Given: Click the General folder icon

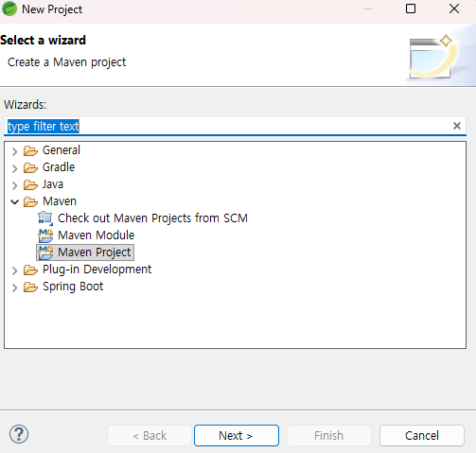Looking at the screenshot, I should 30,150.
